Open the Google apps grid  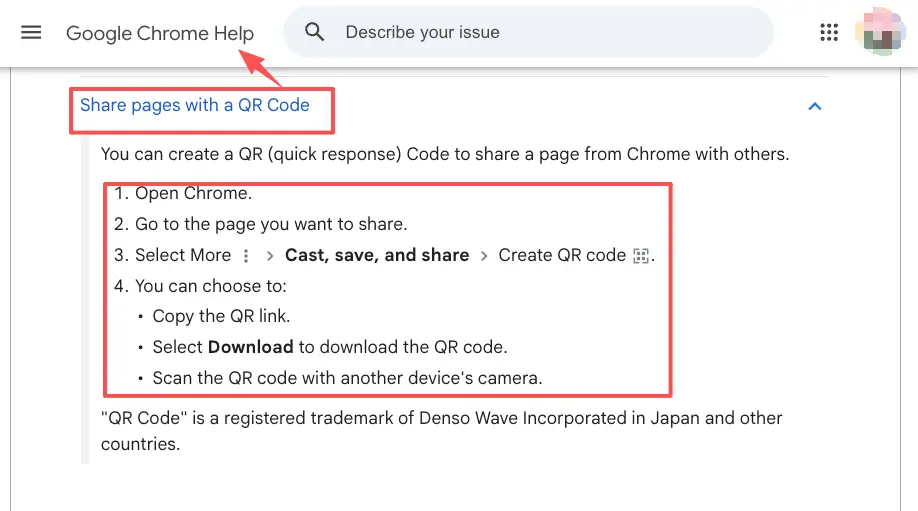pyautogui.click(x=829, y=32)
